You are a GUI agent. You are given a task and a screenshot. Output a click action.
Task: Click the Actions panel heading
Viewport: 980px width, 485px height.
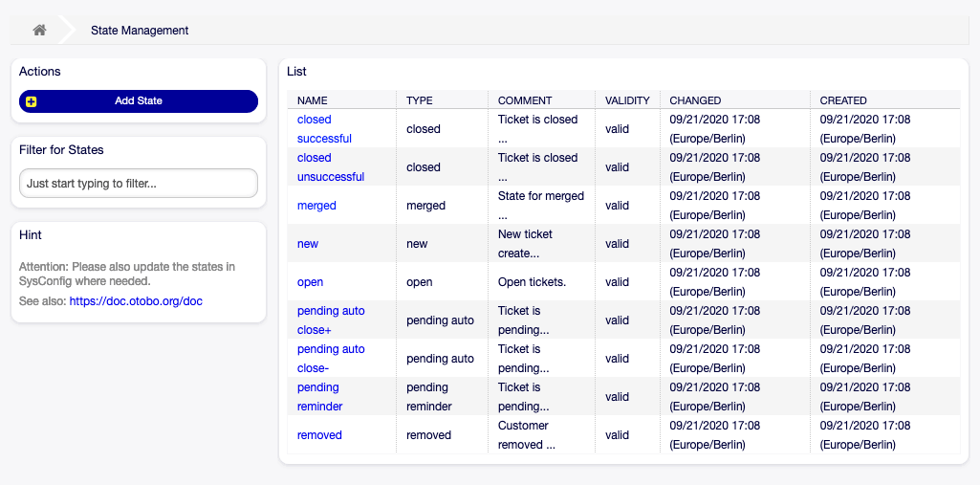40,71
